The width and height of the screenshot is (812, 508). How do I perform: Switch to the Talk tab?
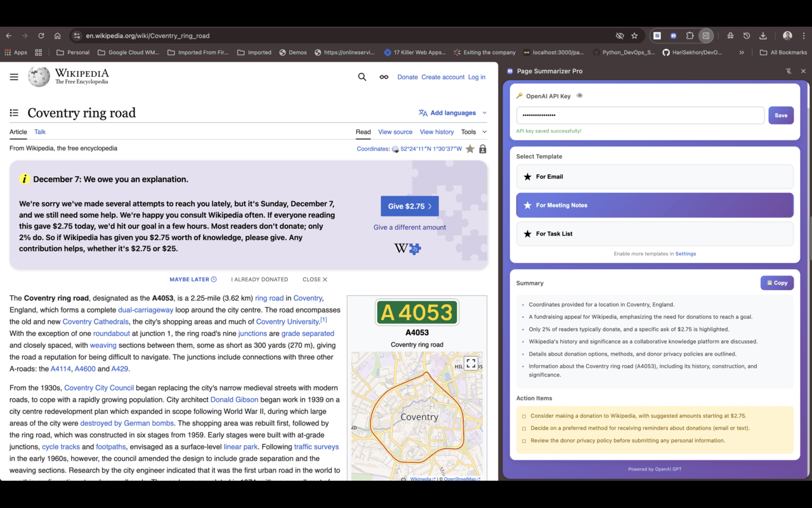(x=40, y=132)
